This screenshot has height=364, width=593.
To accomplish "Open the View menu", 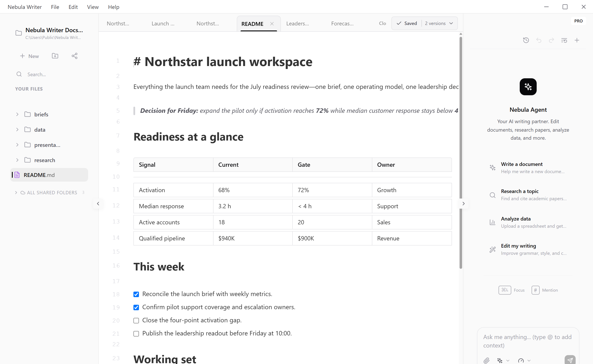I will click(93, 7).
